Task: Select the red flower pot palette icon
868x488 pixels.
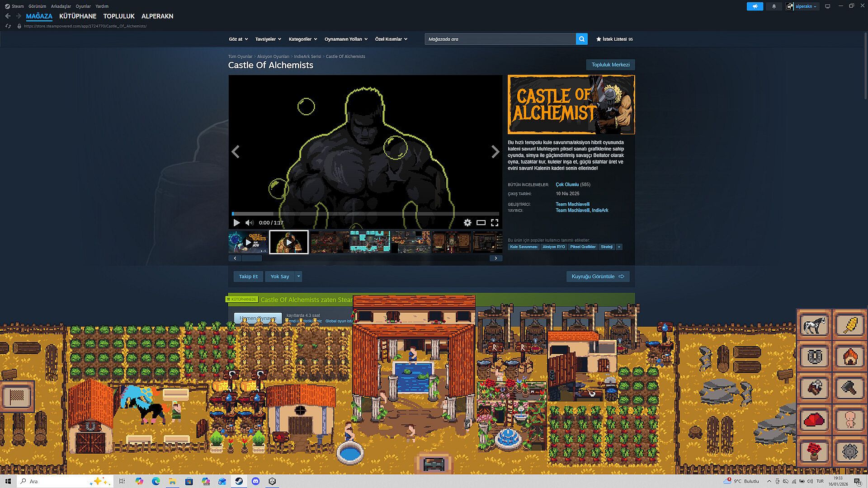Action: [814, 451]
